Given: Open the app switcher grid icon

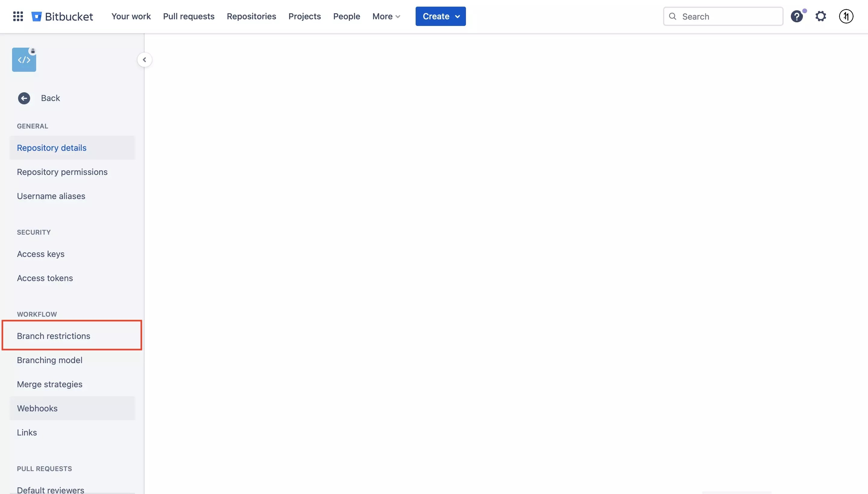Looking at the screenshot, I should pyautogui.click(x=17, y=16).
